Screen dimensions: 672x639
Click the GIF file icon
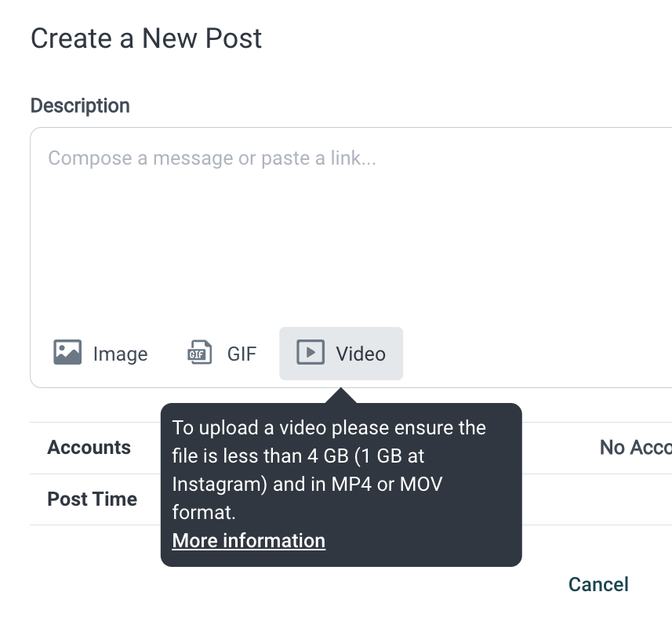[200, 352]
